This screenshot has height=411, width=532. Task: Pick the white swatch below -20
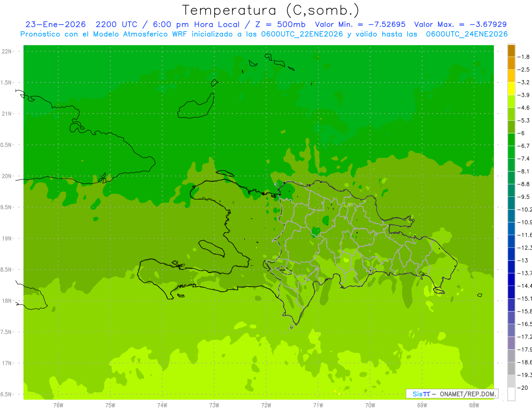tap(511, 394)
